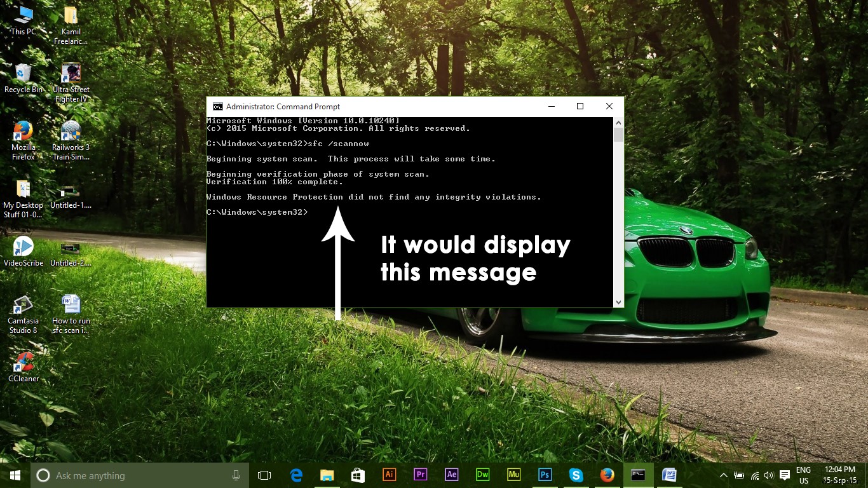This screenshot has height=488, width=868.
Task: Launch Microsoft Edge from taskbar
Action: (x=296, y=475)
